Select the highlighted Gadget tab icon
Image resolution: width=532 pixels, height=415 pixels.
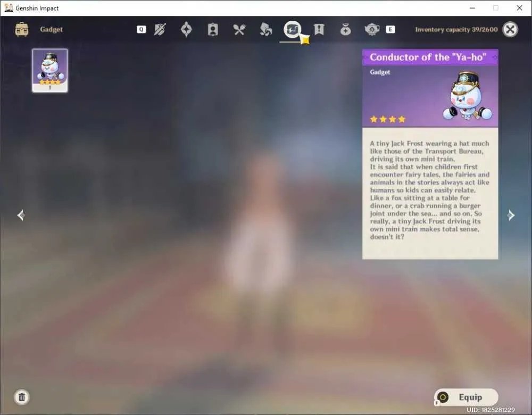click(292, 29)
